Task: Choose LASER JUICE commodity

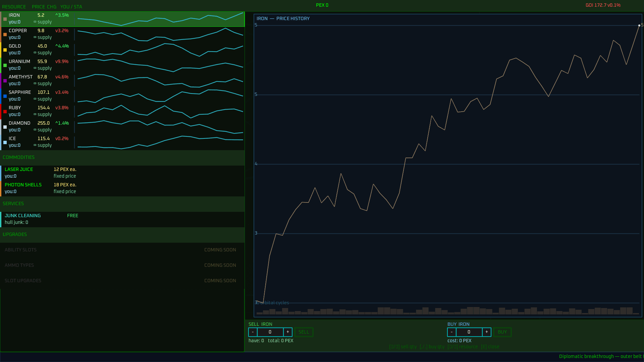Action: point(122,173)
